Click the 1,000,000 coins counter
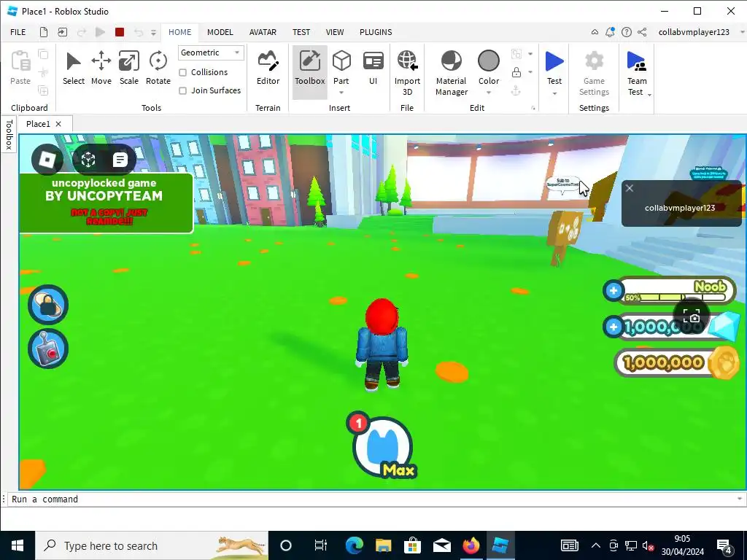The width and height of the screenshot is (747, 560). tap(678, 363)
